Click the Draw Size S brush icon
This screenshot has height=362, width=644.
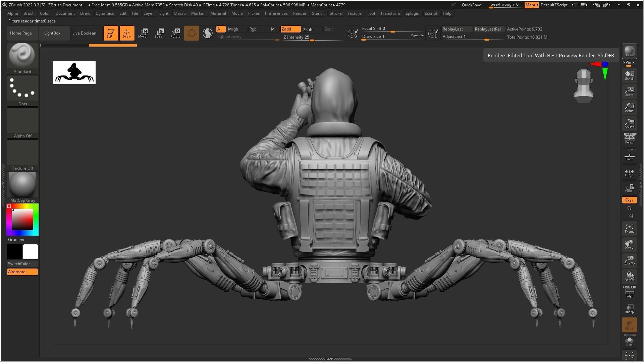352,33
